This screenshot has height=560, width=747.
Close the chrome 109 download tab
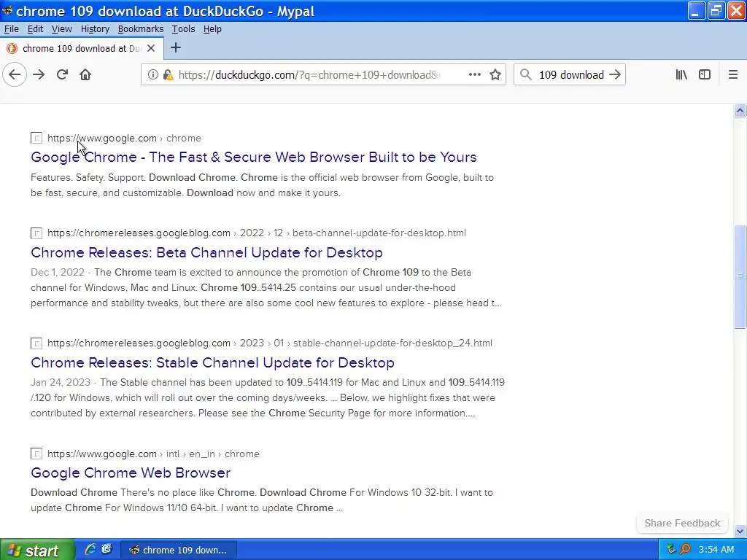point(151,48)
